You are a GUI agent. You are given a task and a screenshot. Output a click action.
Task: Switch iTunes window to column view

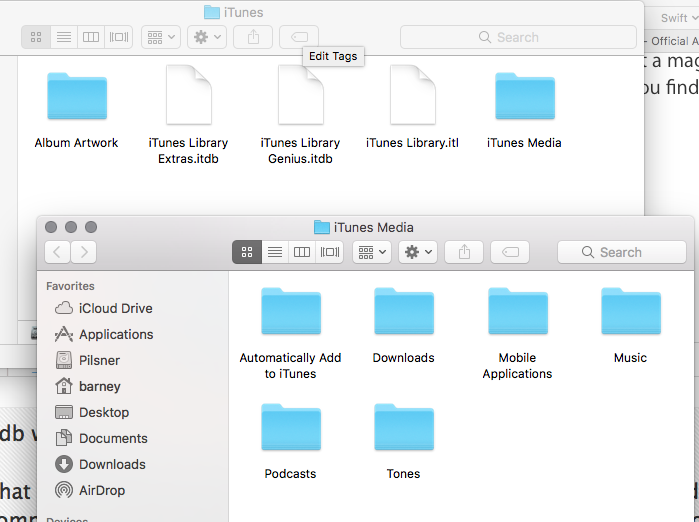click(x=91, y=37)
